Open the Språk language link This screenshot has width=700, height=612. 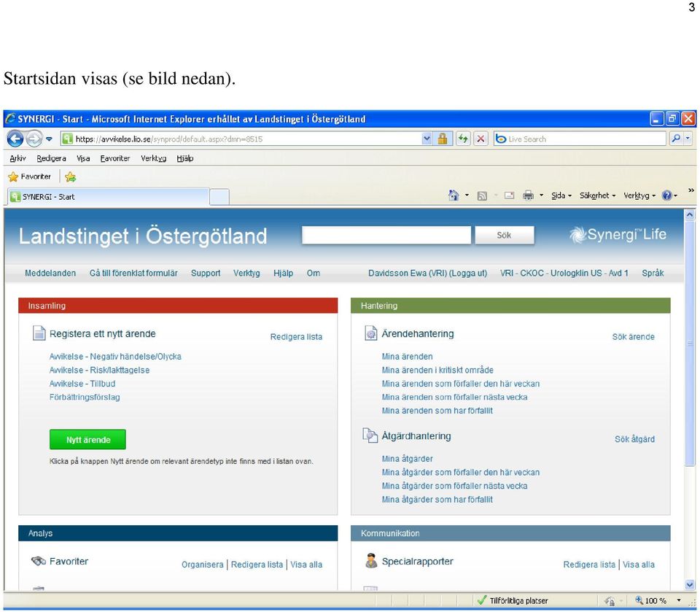653,273
